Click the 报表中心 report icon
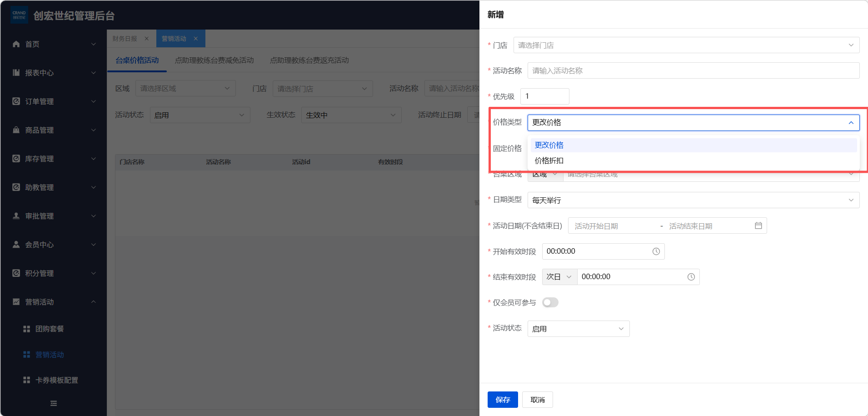Viewport: 868px width, 416px height. [16, 73]
